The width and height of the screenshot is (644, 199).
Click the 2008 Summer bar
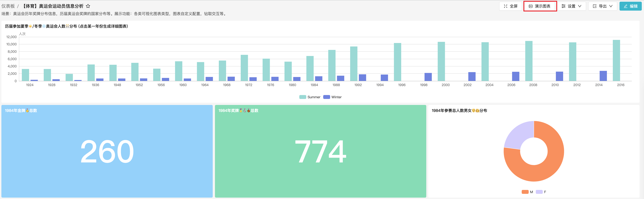coord(529,61)
